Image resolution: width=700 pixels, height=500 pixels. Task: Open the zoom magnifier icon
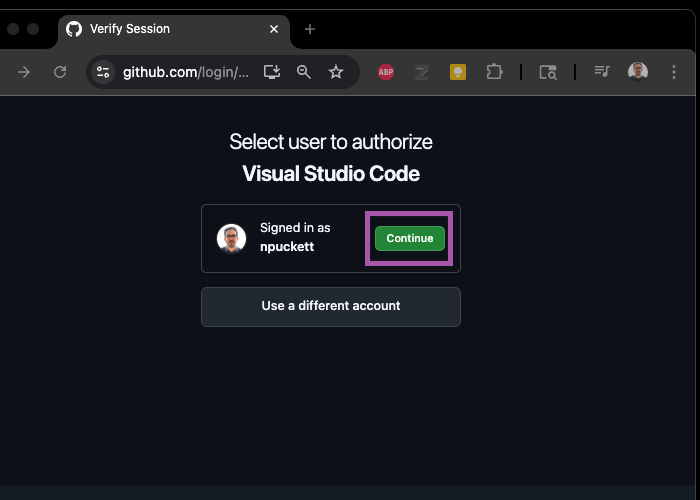pyautogui.click(x=304, y=72)
